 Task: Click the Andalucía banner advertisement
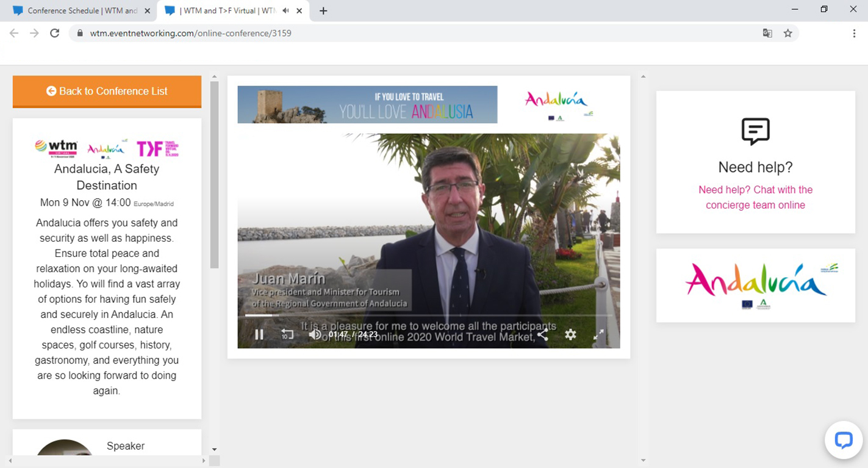coord(367,104)
